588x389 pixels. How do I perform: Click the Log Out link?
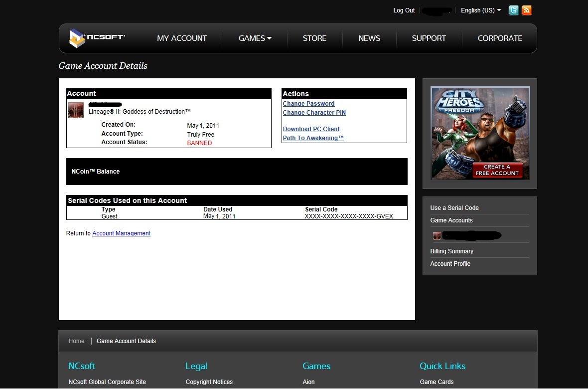point(404,10)
